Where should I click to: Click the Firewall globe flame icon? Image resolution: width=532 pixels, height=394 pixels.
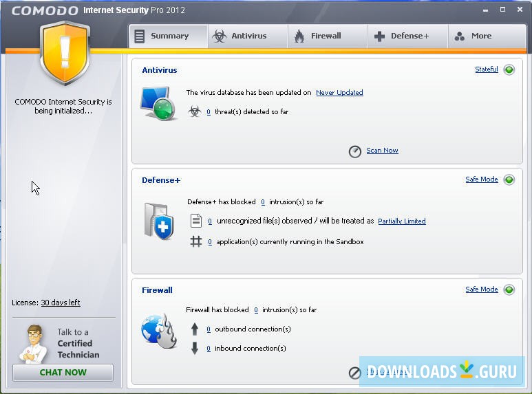point(159,331)
